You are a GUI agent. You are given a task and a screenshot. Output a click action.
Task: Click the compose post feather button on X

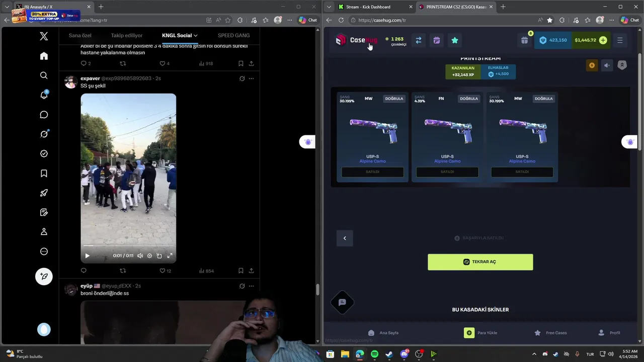point(44,276)
